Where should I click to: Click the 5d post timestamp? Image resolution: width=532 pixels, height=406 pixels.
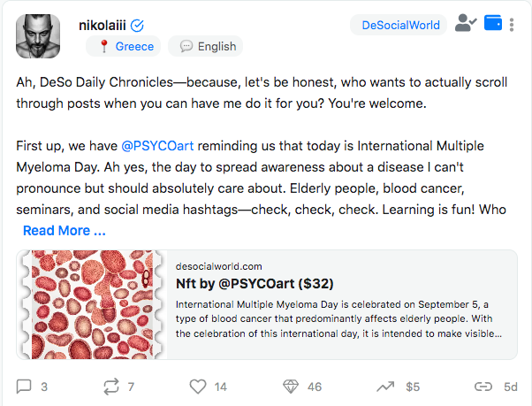(511, 387)
